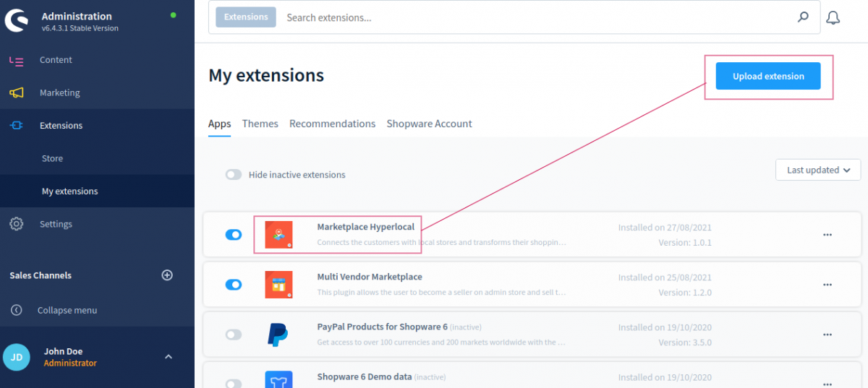Open Content menu item label
868x388 pixels.
tap(56, 60)
